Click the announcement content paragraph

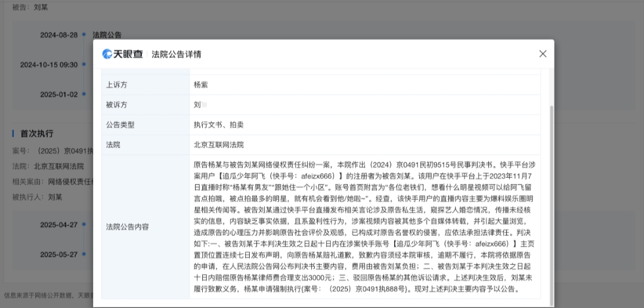click(365, 227)
